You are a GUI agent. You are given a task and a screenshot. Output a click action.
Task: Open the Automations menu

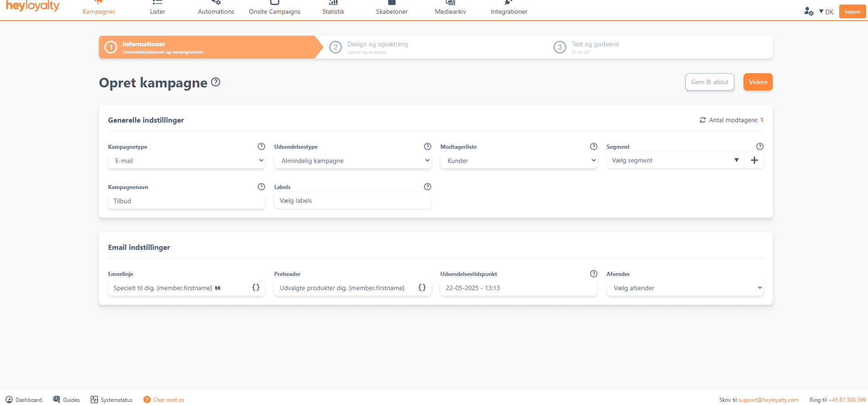(216, 8)
